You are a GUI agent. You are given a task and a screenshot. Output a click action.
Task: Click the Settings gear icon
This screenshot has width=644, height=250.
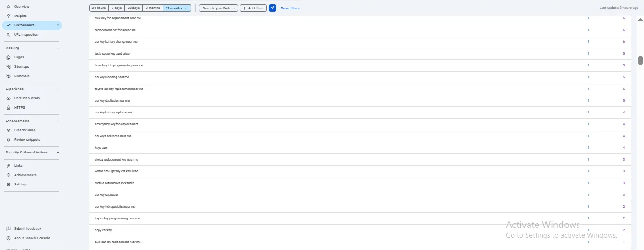pyautogui.click(x=8, y=185)
